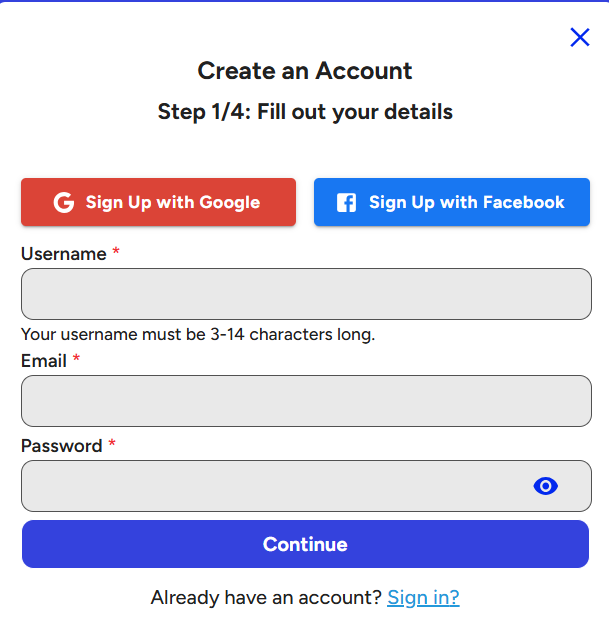609x635 pixels.
Task: Click the Google G logo icon
Action: pyautogui.click(x=64, y=202)
